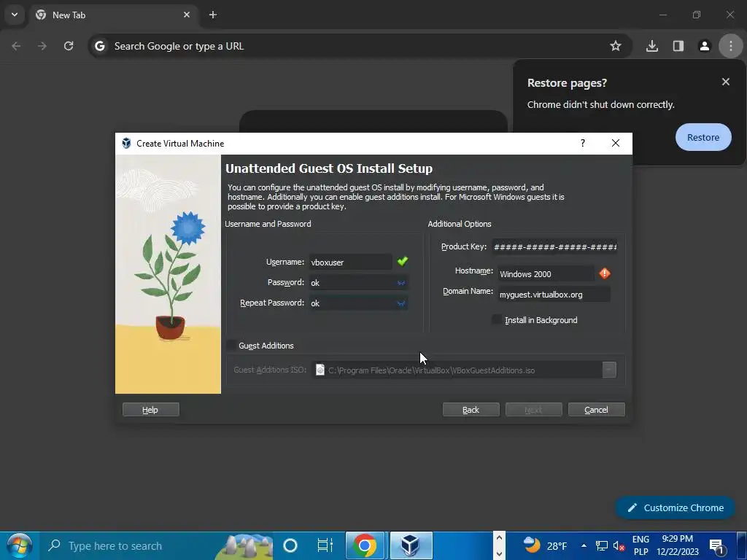This screenshot has width=747, height=560.
Task: Open the Guest Additions ISO dropdown arrow
Action: (609, 370)
